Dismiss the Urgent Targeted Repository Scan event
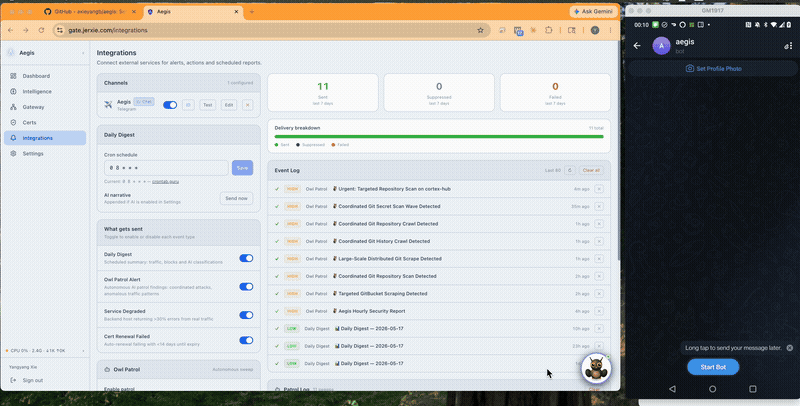 tap(599, 189)
